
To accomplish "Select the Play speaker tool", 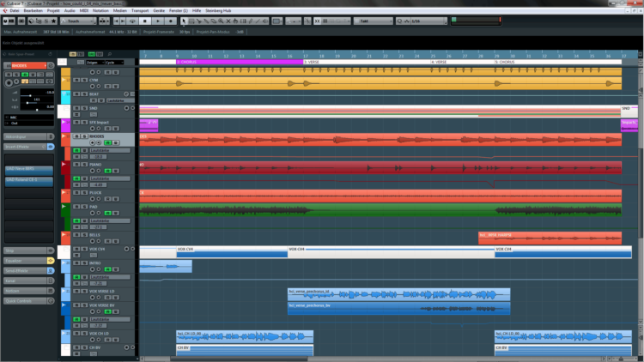I will (x=265, y=21).
